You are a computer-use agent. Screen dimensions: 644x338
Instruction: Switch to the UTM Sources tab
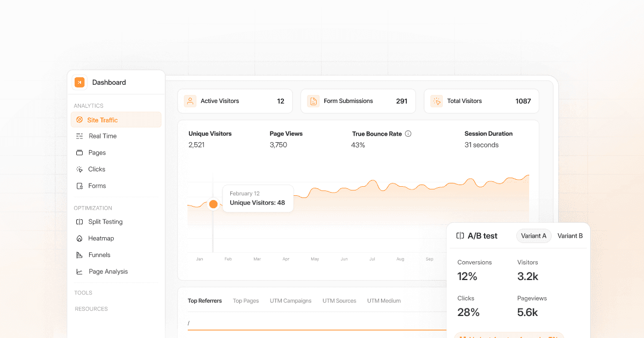(x=339, y=301)
